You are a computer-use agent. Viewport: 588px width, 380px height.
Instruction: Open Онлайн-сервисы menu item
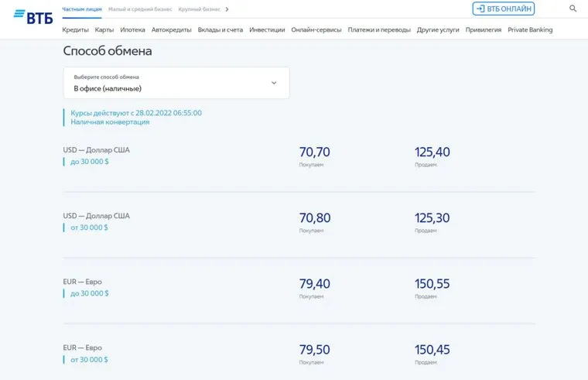point(316,29)
